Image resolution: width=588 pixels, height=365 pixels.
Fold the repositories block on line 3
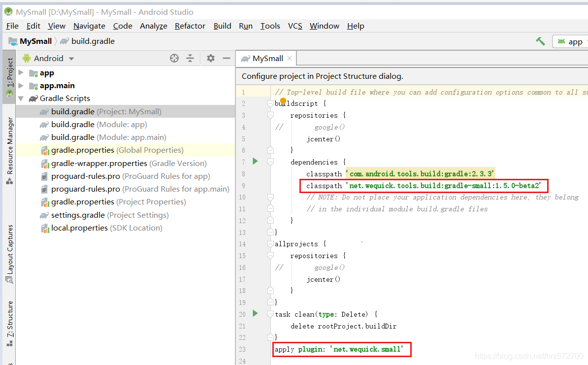tap(270, 115)
